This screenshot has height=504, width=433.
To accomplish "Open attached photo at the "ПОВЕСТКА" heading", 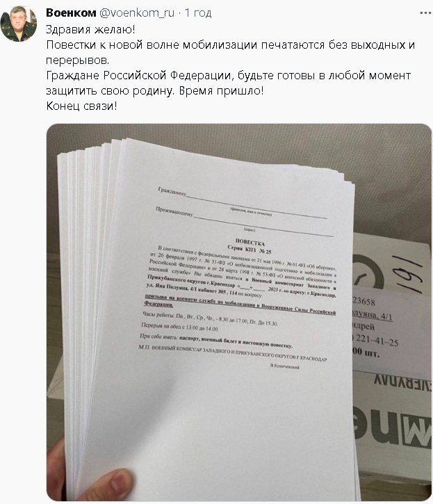I will pos(250,242).
